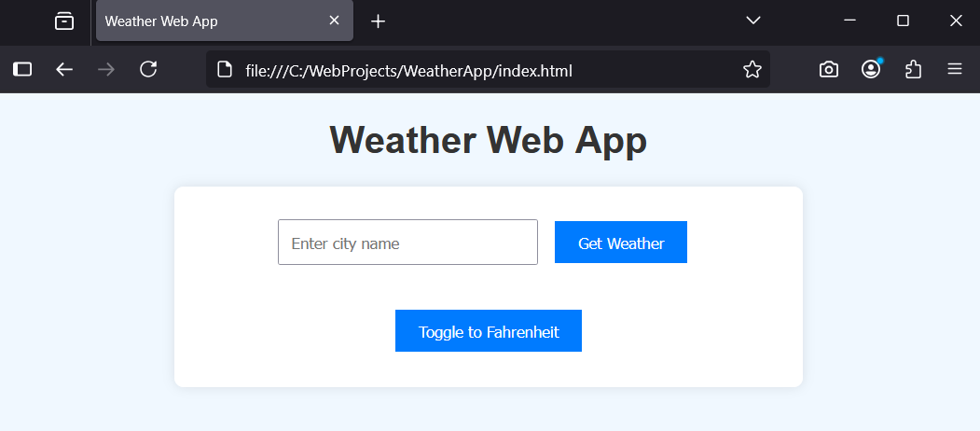The image size is (980, 431).
Task: Focus the address bar with index.html URL
Action: click(466, 70)
